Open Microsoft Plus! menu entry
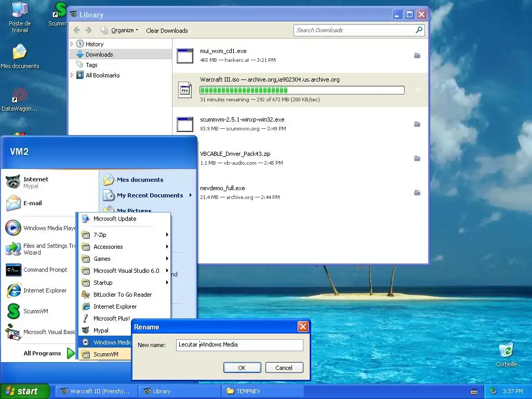532x399 pixels. click(x=106, y=318)
